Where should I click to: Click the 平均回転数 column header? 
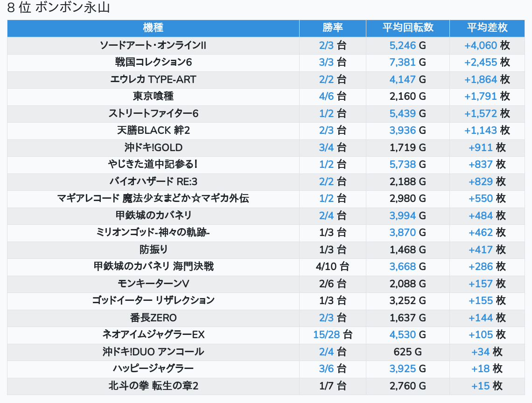pyautogui.click(x=408, y=28)
